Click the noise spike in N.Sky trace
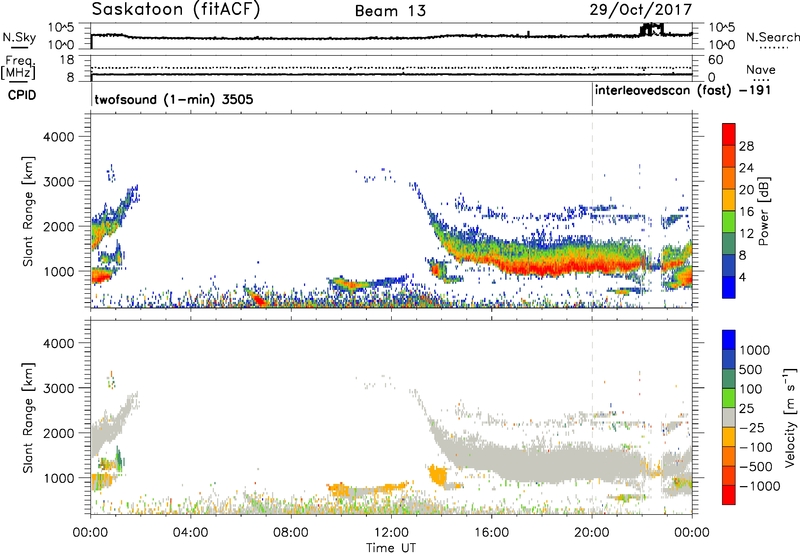 (652, 29)
